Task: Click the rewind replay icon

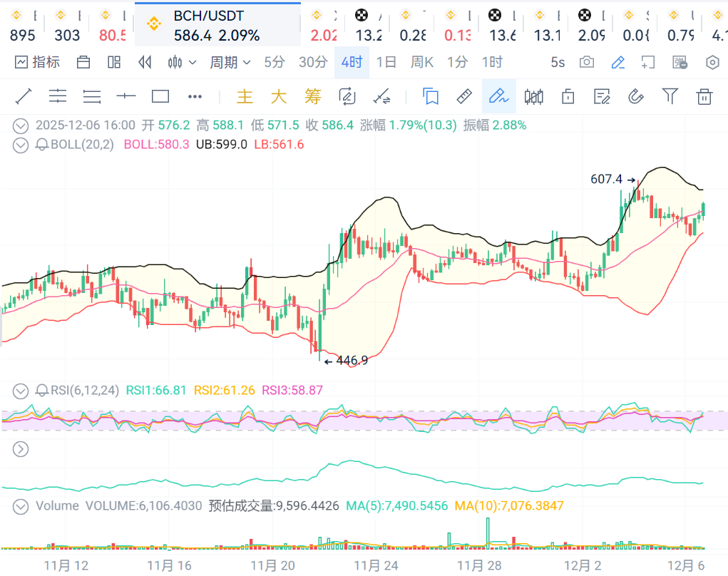Action: (x=145, y=62)
